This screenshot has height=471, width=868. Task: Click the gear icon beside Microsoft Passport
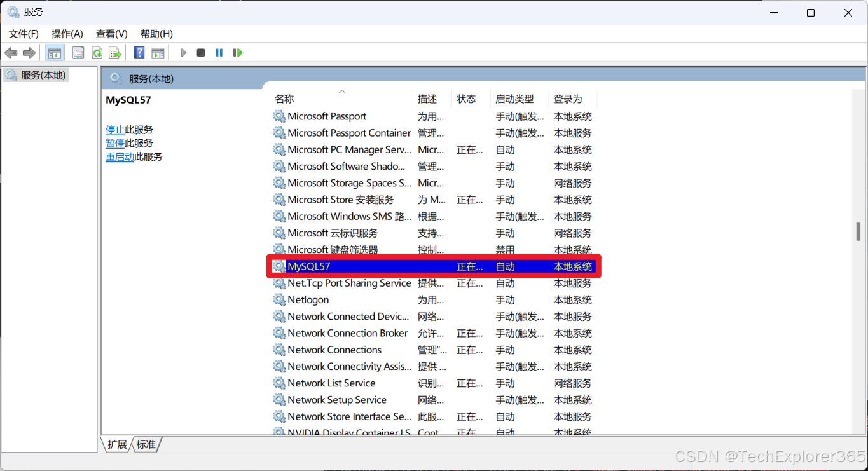tap(279, 116)
